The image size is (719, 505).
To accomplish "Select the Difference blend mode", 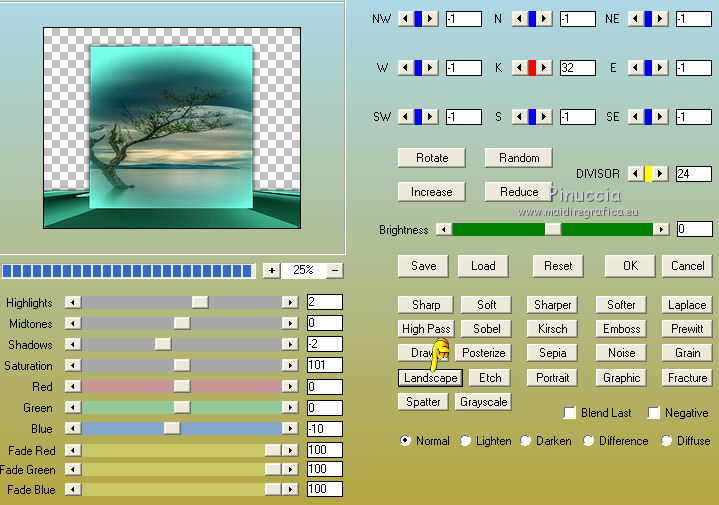I will 588,441.
